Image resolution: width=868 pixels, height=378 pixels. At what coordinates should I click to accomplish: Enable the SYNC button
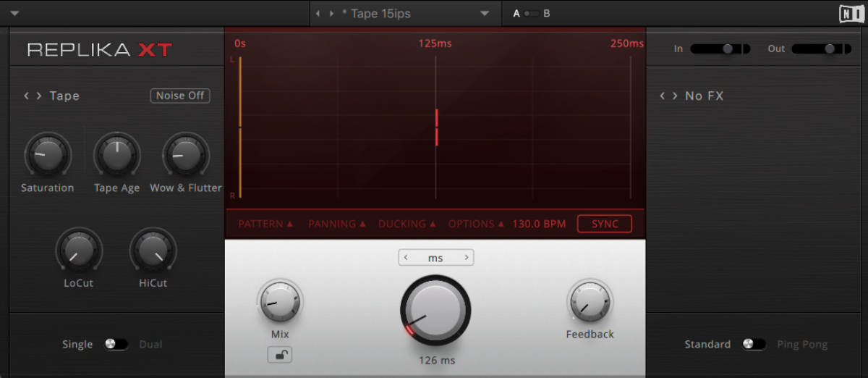pos(605,224)
